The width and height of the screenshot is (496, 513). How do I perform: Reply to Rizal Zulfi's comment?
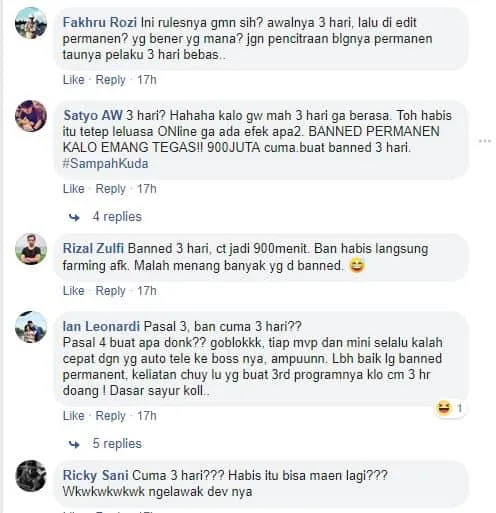[x=110, y=291]
